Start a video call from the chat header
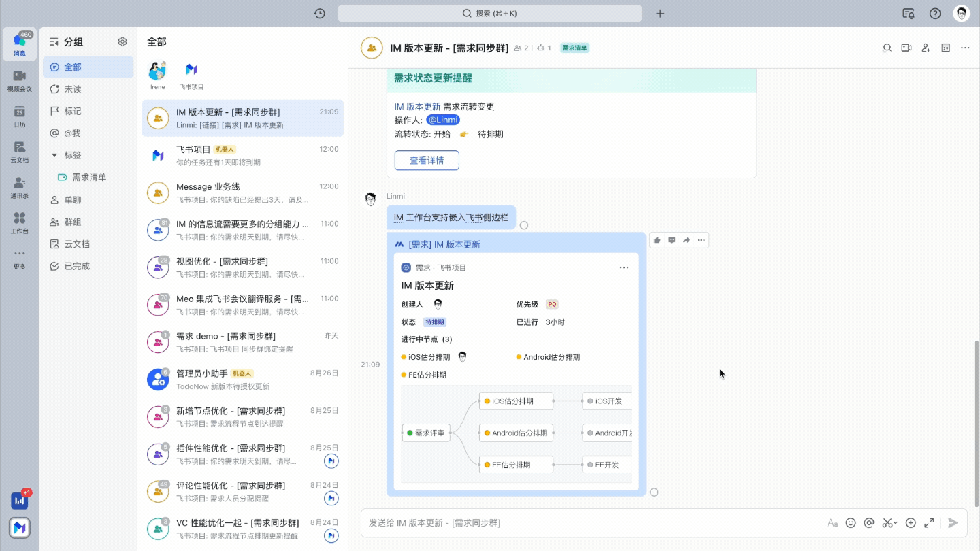Image resolution: width=980 pixels, height=551 pixels. (x=906, y=48)
